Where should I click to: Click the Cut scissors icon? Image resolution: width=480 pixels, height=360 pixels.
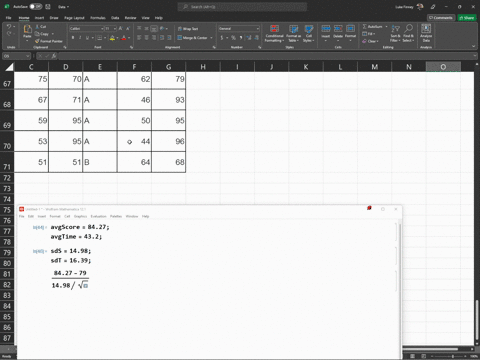click(38, 27)
